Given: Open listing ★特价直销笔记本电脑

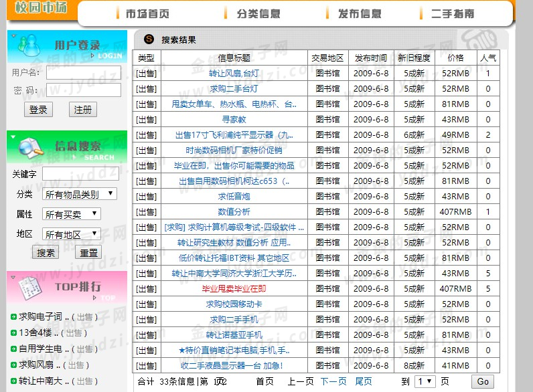Looking at the screenshot, I should pos(234,351).
